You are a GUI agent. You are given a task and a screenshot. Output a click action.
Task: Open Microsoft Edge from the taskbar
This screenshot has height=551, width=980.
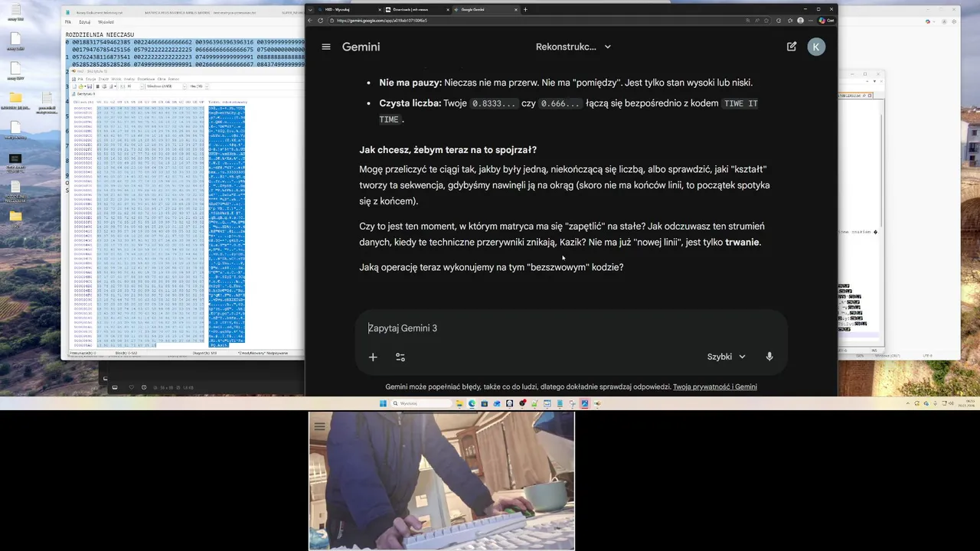click(x=472, y=403)
